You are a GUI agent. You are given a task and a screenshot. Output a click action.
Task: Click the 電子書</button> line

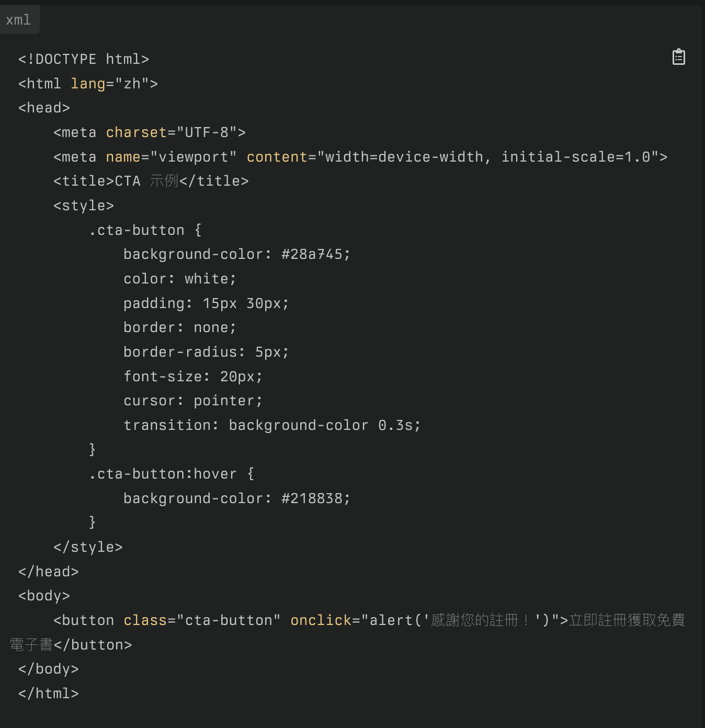tap(71, 645)
